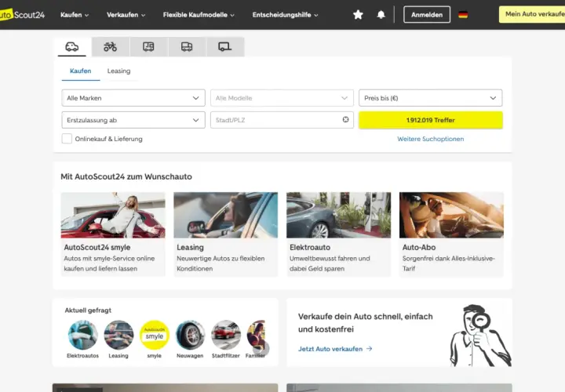Screen dimensions: 565x392
Task: Open the AutoScout24 home logo
Action: coord(22,15)
